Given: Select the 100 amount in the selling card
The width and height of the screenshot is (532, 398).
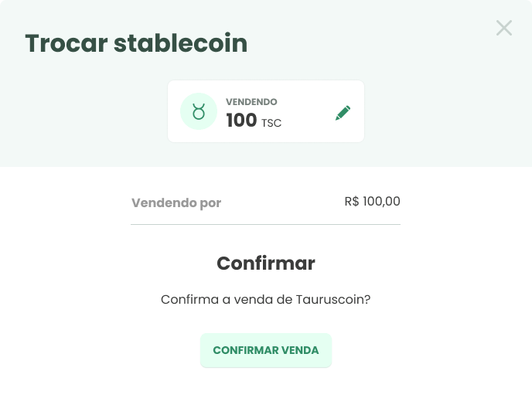Looking at the screenshot, I should (x=241, y=120).
